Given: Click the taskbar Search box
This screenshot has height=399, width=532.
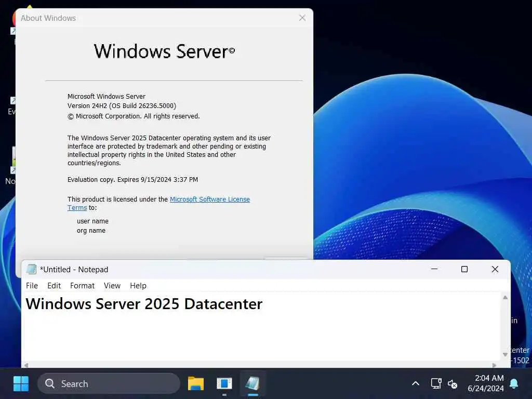Looking at the screenshot, I should coord(109,384).
